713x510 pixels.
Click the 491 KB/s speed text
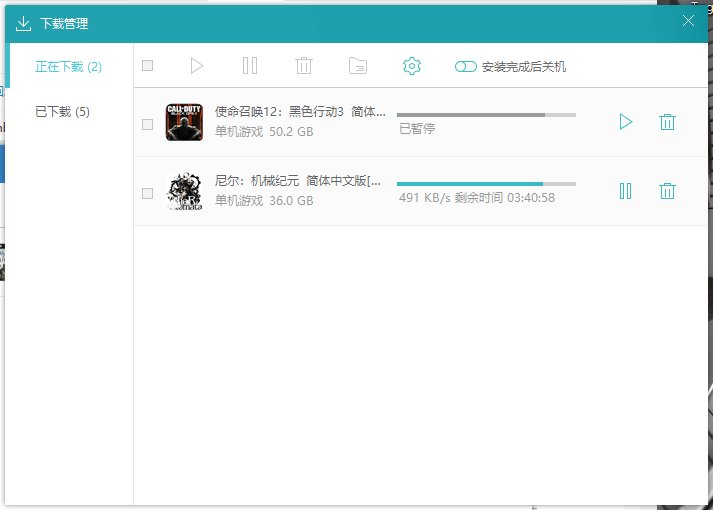tap(425, 198)
